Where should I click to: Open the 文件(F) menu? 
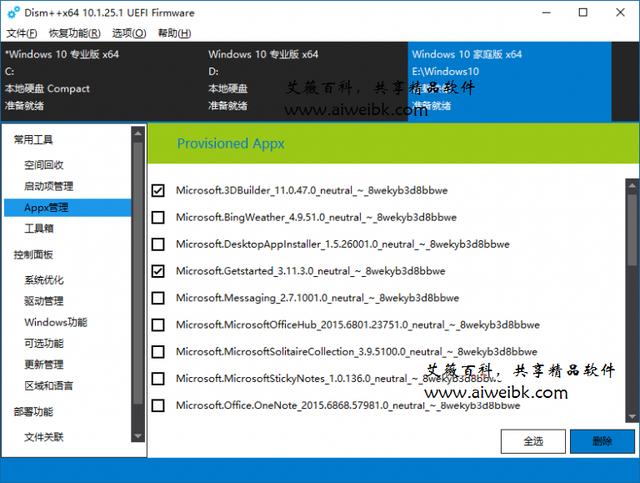22,33
